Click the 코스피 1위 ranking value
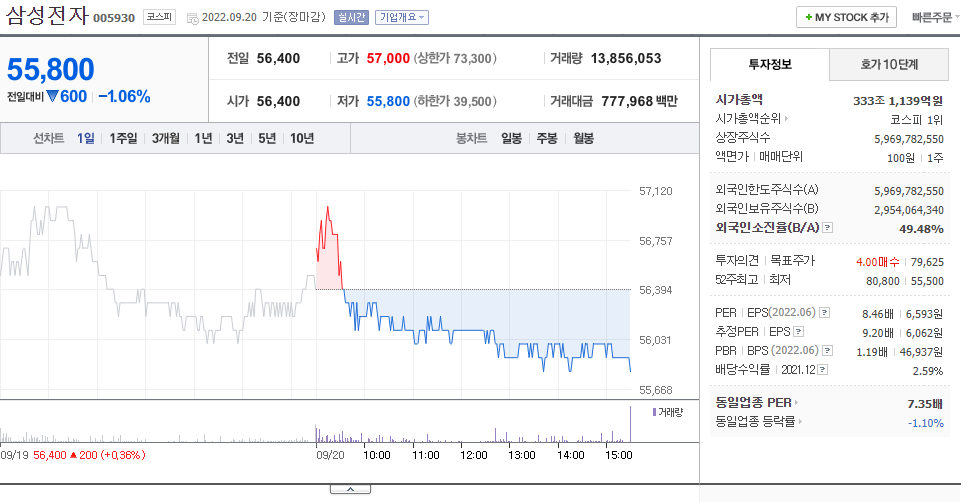The image size is (978, 502). click(916, 120)
